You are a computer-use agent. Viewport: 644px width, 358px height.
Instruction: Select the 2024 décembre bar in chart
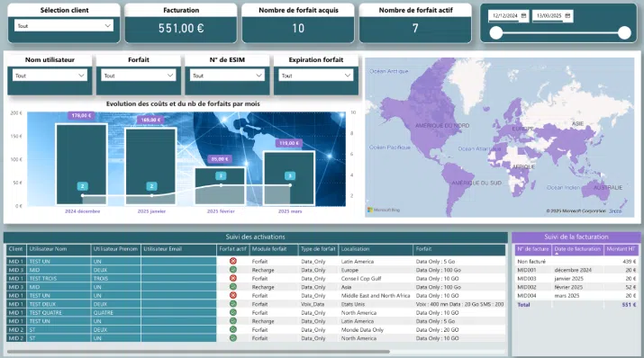[81, 165]
